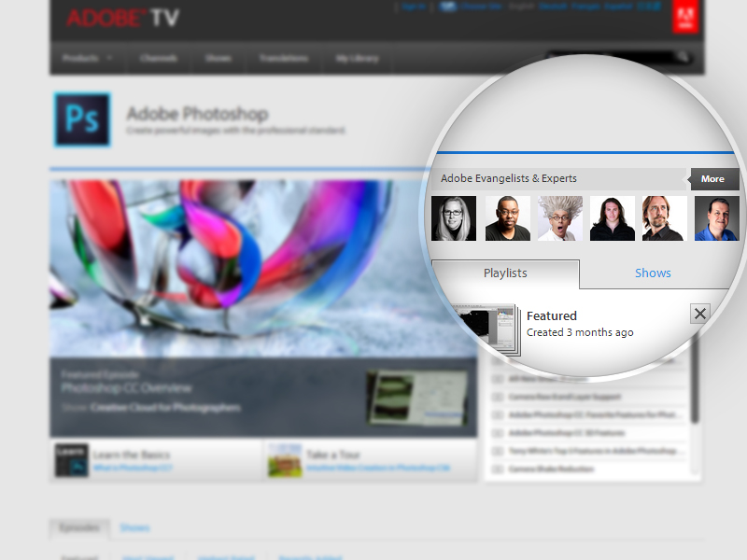
Task: Open My Library in the navigation bar
Action: coord(358,58)
